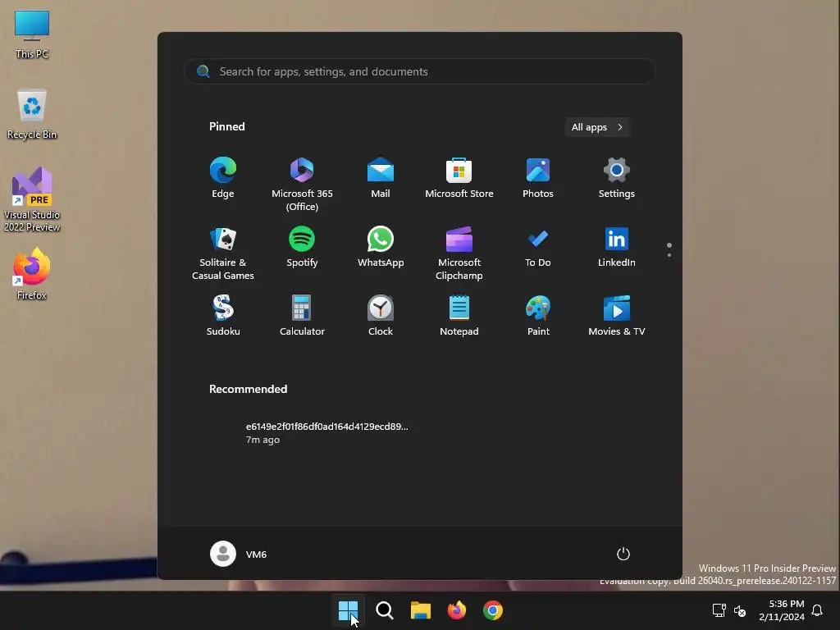Open Paint
This screenshot has width=840, height=630.
pos(538,316)
